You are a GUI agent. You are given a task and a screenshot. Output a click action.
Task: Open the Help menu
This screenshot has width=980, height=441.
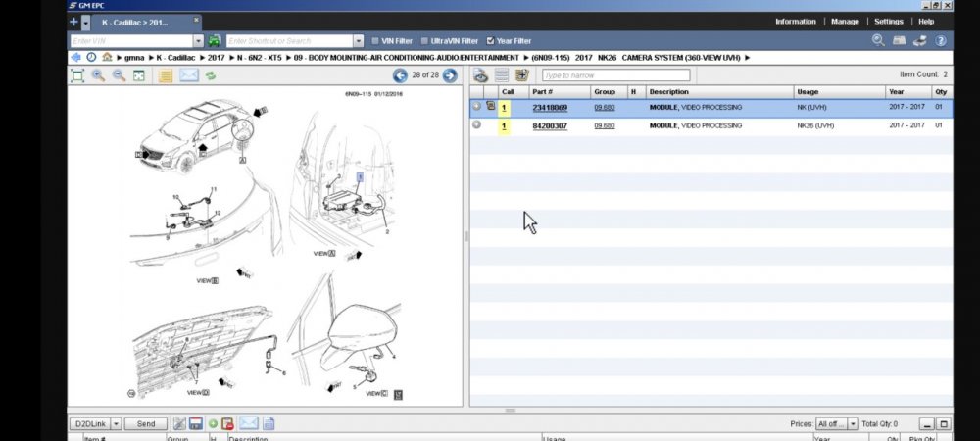[926, 22]
